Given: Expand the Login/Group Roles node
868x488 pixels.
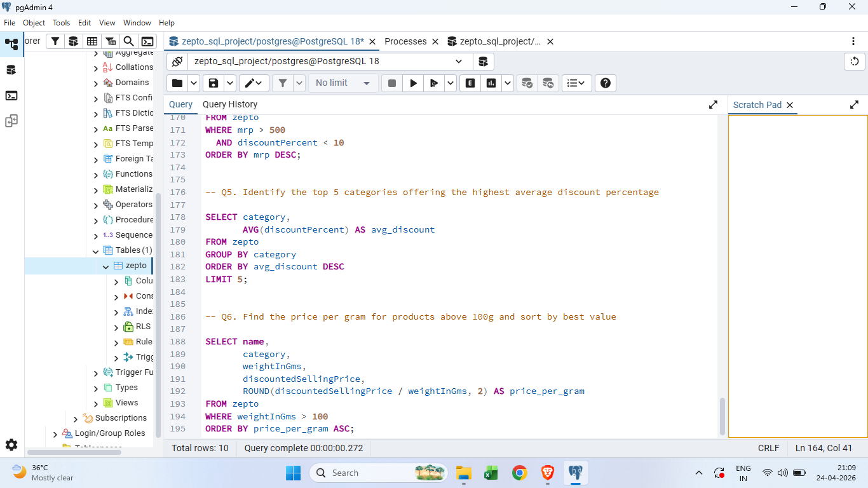Looking at the screenshot, I should click(55, 434).
